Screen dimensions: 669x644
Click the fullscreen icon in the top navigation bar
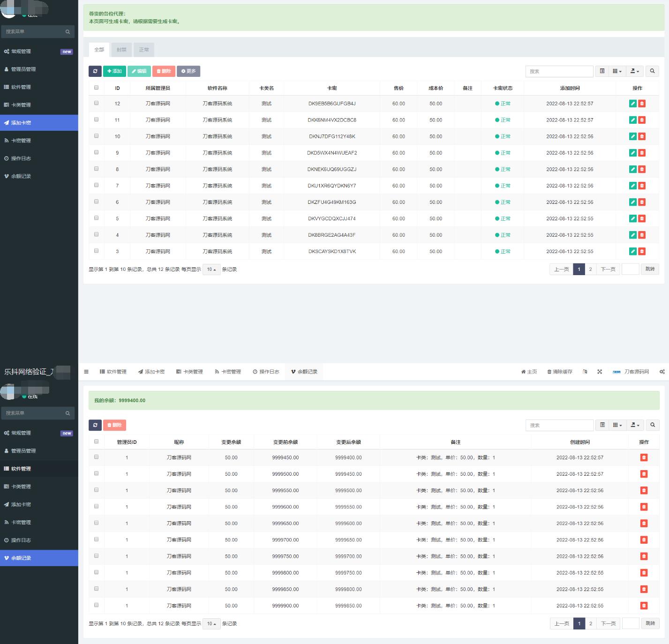[599, 372]
